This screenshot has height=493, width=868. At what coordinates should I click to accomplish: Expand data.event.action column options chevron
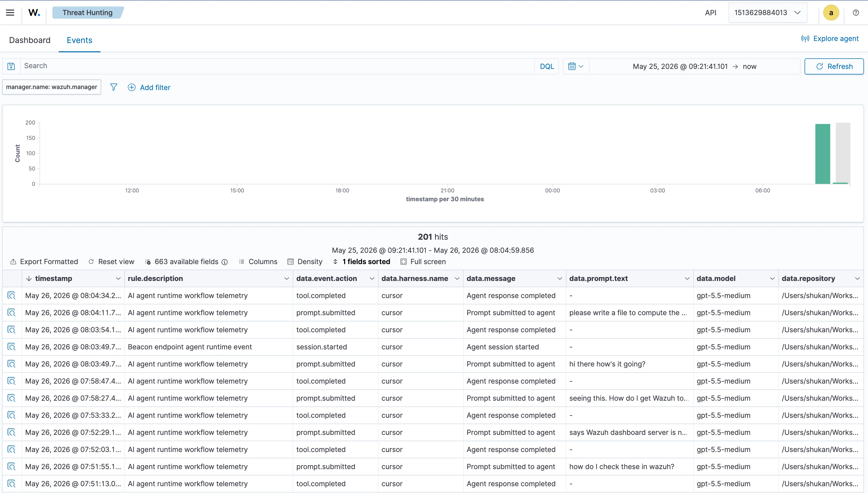[x=372, y=279]
